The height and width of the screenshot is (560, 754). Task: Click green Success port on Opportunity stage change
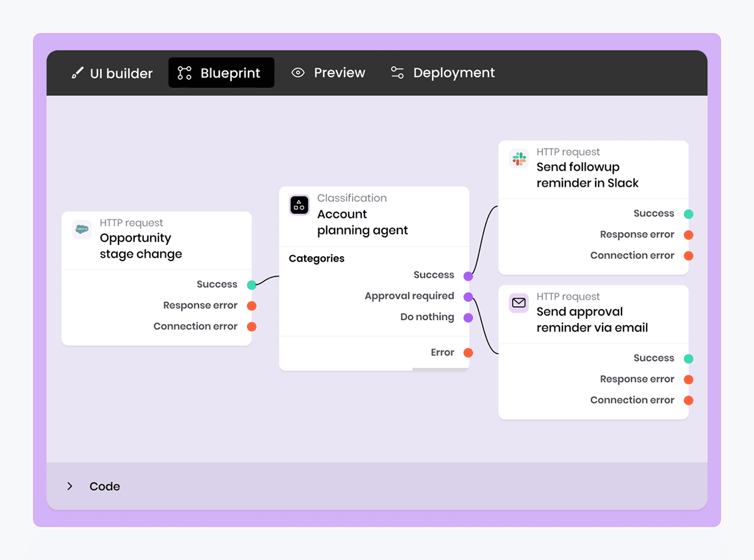click(252, 285)
